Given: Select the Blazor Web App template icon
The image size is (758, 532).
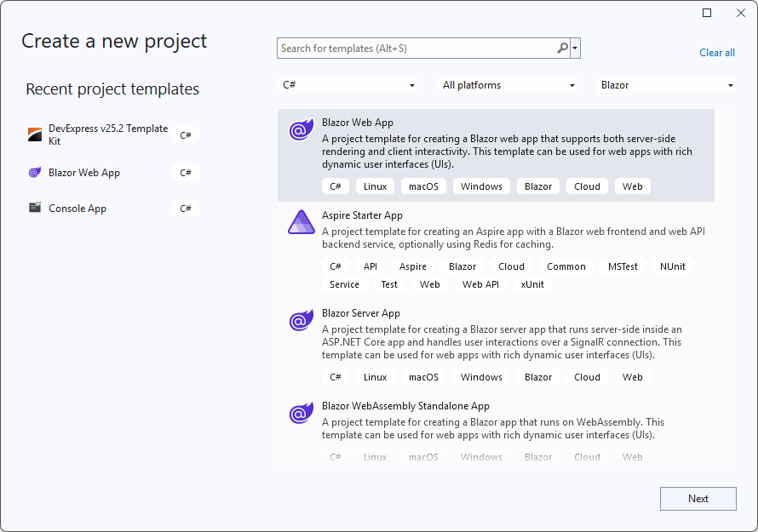Looking at the screenshot, I should pyautogui.click(x=301, y=129).
